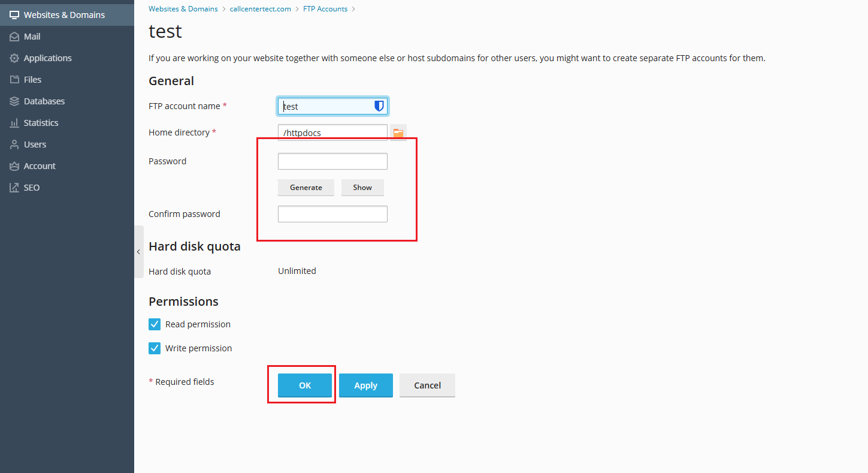Open the Account section in sidebar

coord(40,166)
